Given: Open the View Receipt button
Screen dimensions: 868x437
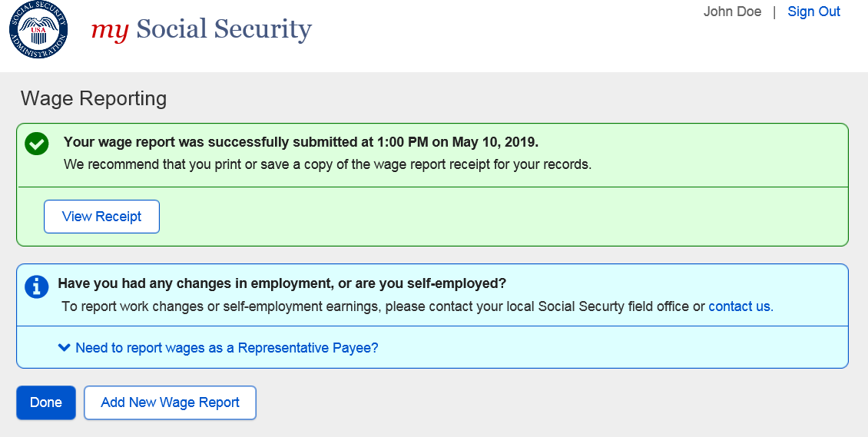Looking at the screenshot, I should pyautogui.click(x=101, y=217).
